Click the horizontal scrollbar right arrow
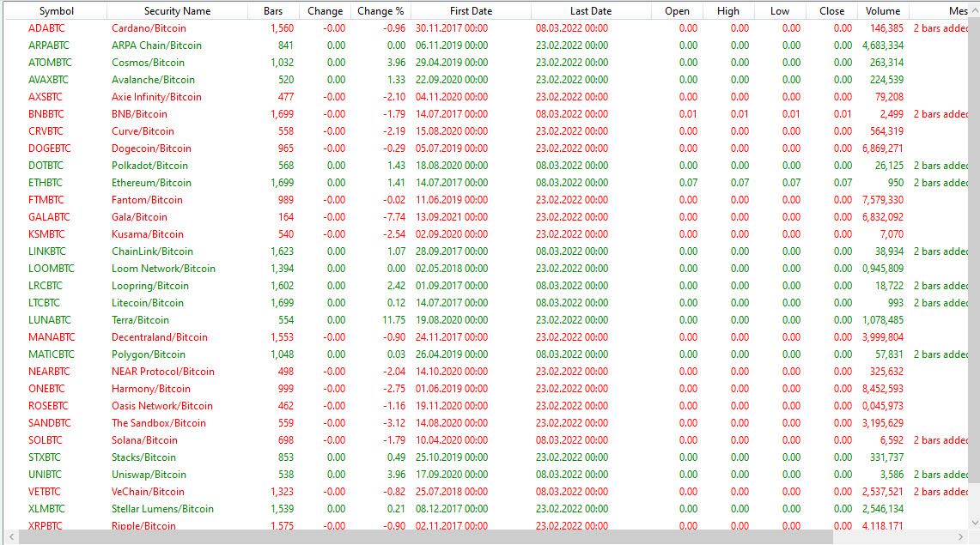 (x=960, y=537)
